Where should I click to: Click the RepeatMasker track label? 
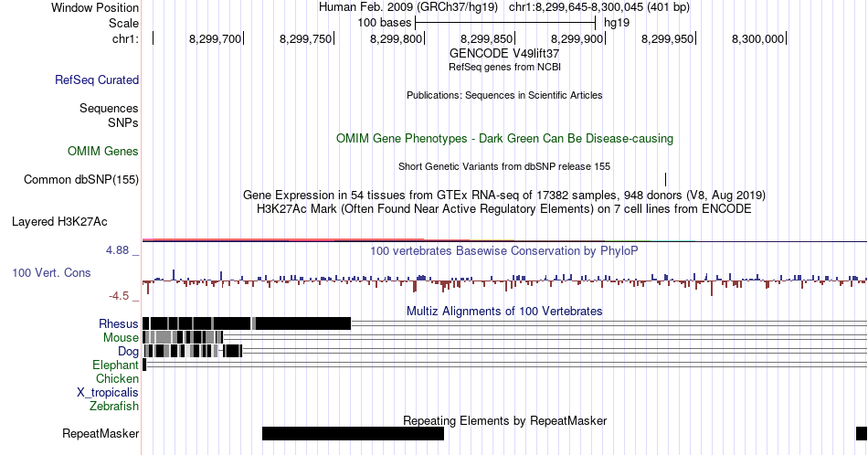(101, 433)
